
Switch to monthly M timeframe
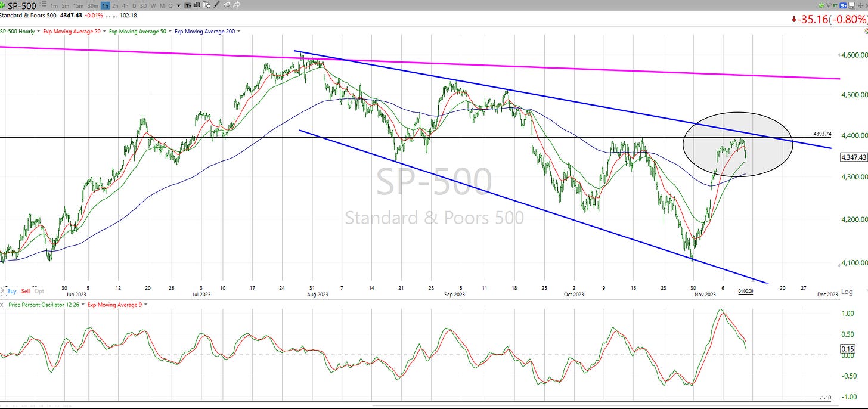tap(162, 6)
